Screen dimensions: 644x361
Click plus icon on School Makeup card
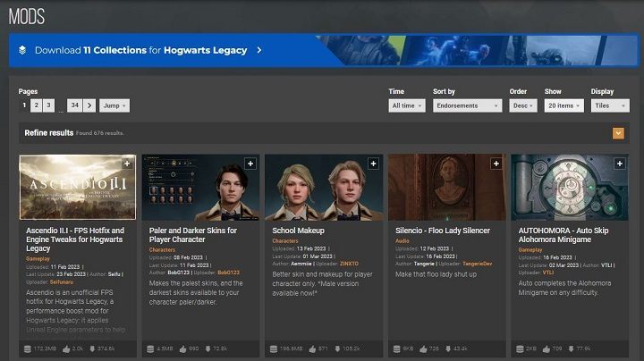click(x=373, y=164)
